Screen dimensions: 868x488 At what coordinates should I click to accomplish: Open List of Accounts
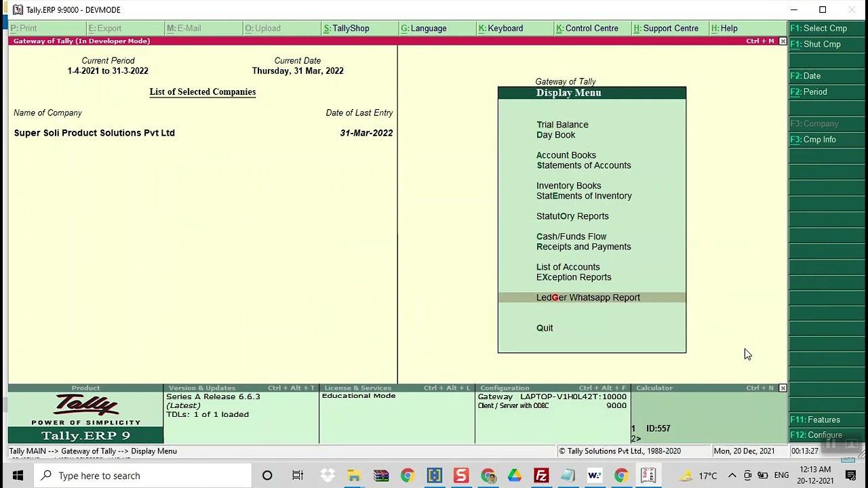tap(568, 267)
